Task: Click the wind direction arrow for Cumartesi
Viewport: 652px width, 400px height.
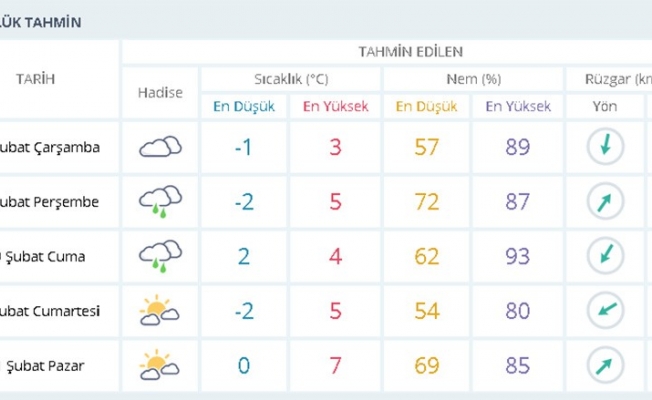Action: 605,310
